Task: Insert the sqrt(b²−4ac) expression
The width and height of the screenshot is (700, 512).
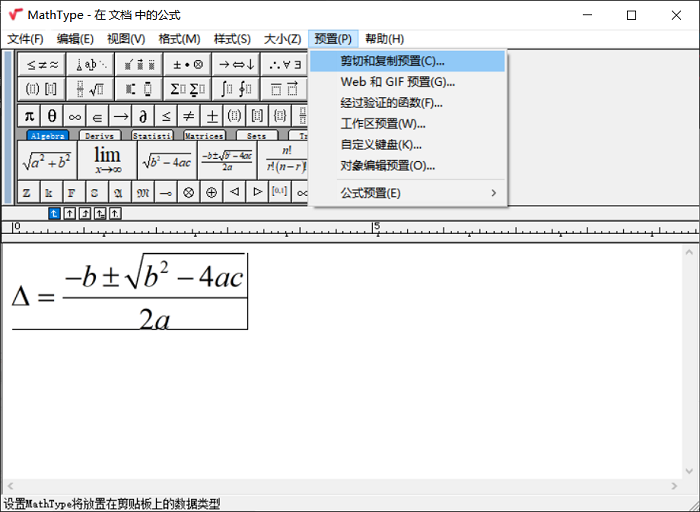Action: point(167,160)
